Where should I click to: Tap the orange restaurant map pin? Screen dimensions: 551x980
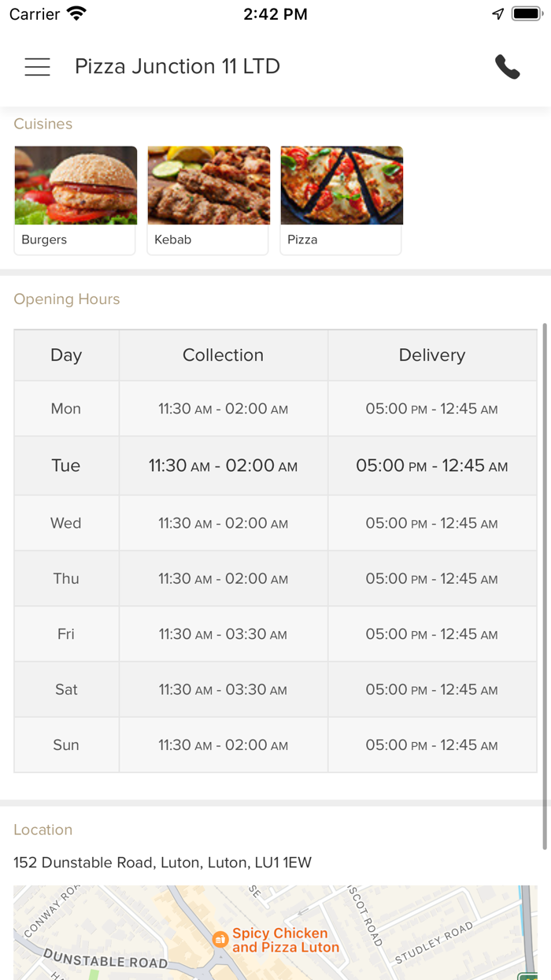[220, 939]
